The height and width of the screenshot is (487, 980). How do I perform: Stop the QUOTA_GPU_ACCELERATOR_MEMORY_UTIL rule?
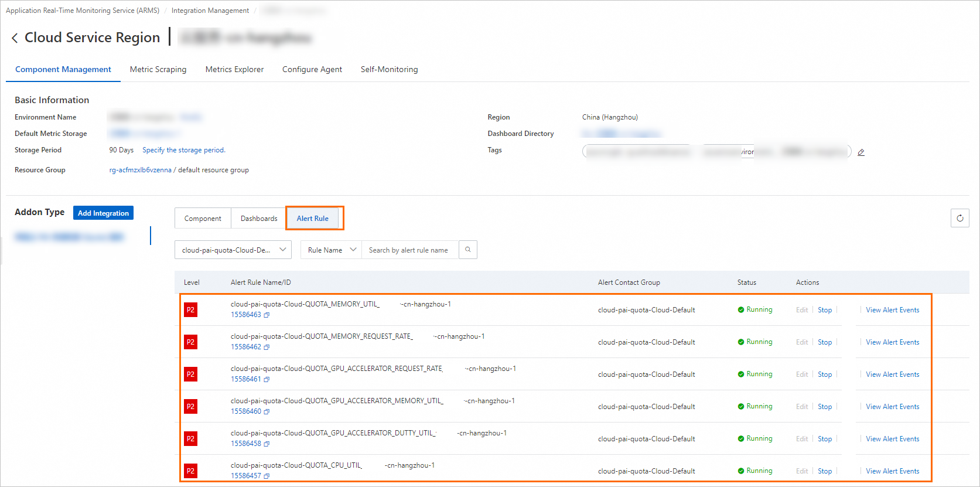tap(825, 407)
